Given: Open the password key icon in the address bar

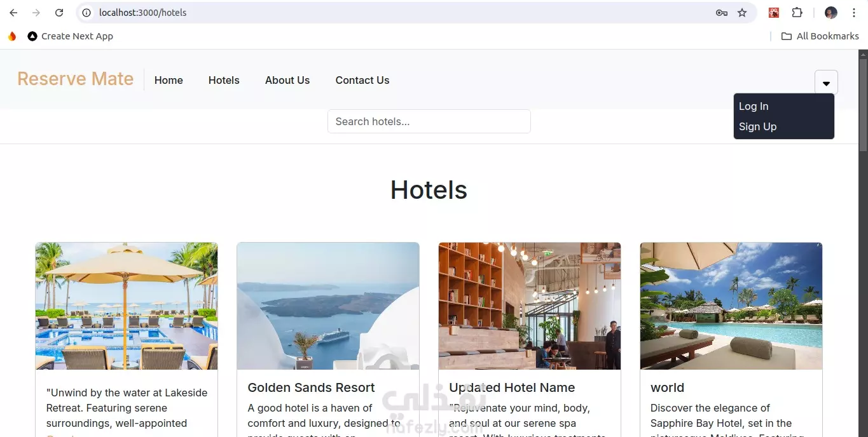Looking at the screenshot, I should tap(722, 13).
